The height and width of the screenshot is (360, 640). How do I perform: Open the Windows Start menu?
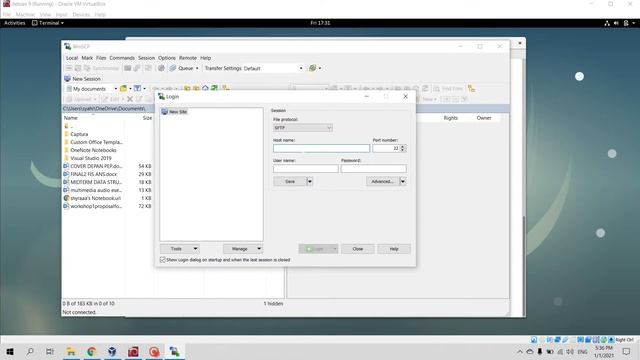point(10,351)
